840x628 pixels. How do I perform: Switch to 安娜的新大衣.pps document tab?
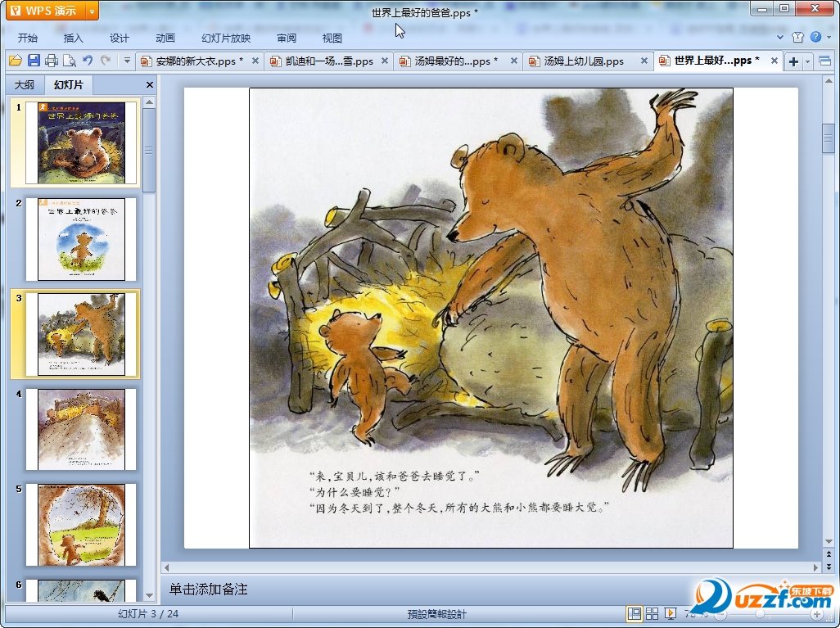(x=199, y=61)
